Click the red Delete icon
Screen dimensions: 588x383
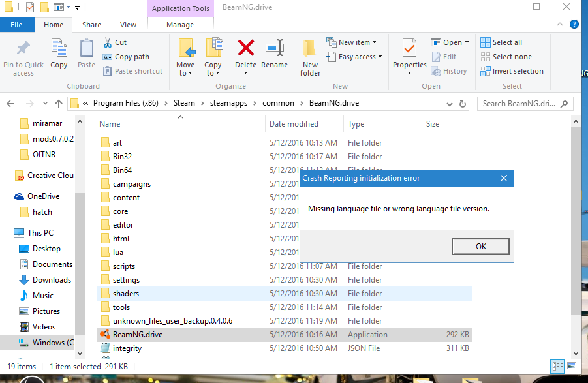[245, 48]
